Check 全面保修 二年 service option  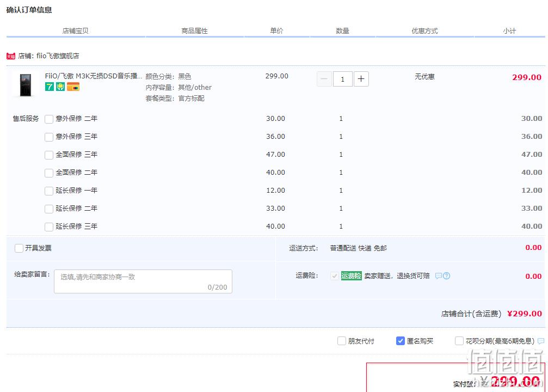pos(49,173)
